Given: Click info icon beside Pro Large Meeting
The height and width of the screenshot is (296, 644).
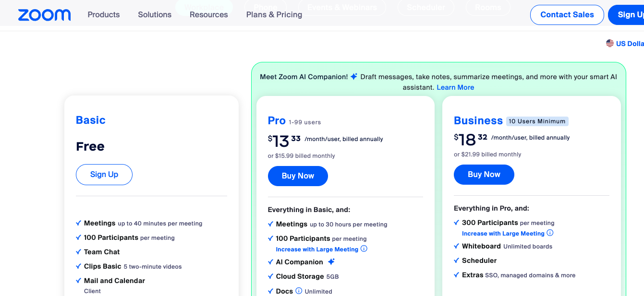Looking at the screenshot, I should click(x=364, y=249).
